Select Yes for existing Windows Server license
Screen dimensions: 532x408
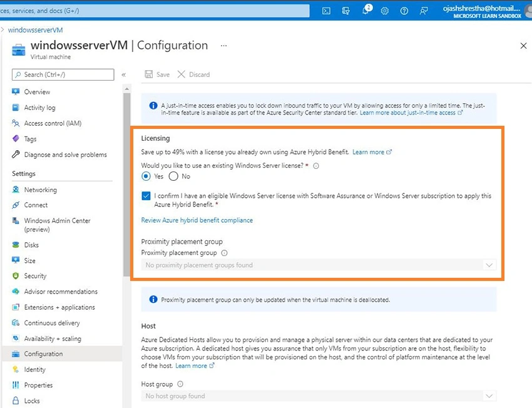(x=146, y=176)
